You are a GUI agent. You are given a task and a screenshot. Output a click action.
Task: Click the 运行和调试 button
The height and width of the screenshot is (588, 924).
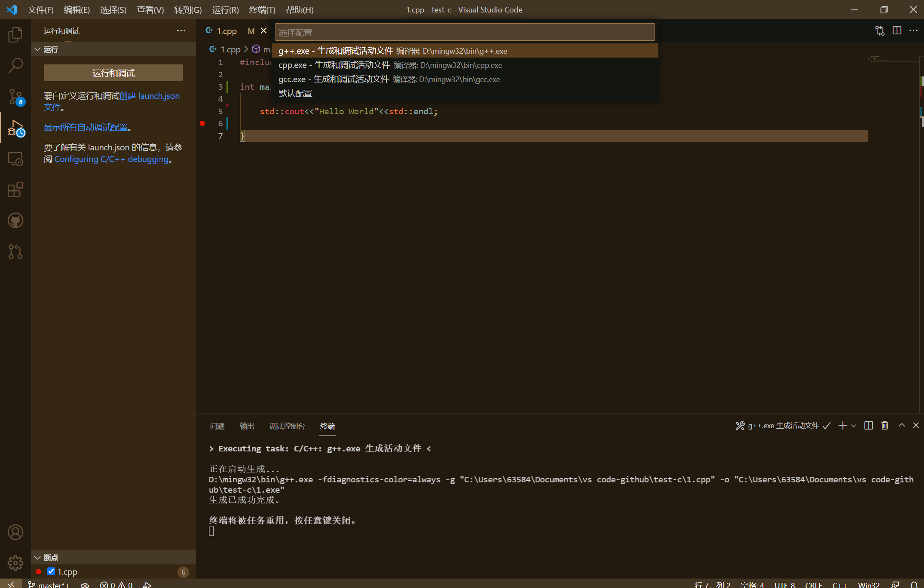point(113,73)
